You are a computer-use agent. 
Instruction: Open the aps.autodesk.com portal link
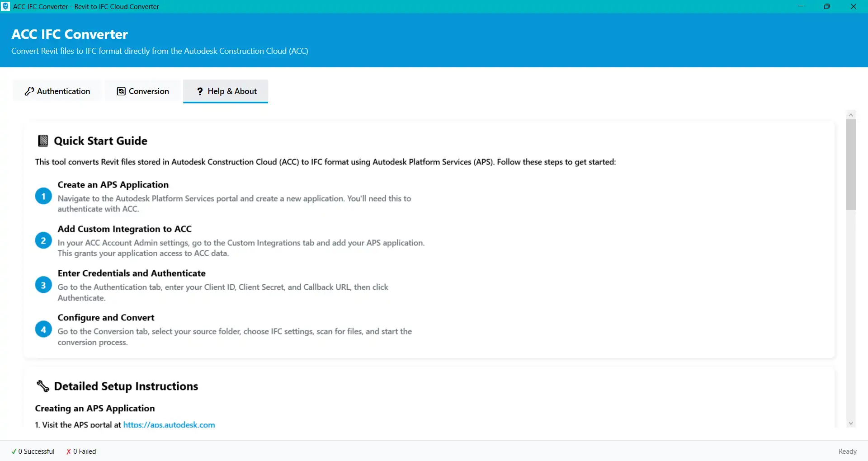[169, 425]
